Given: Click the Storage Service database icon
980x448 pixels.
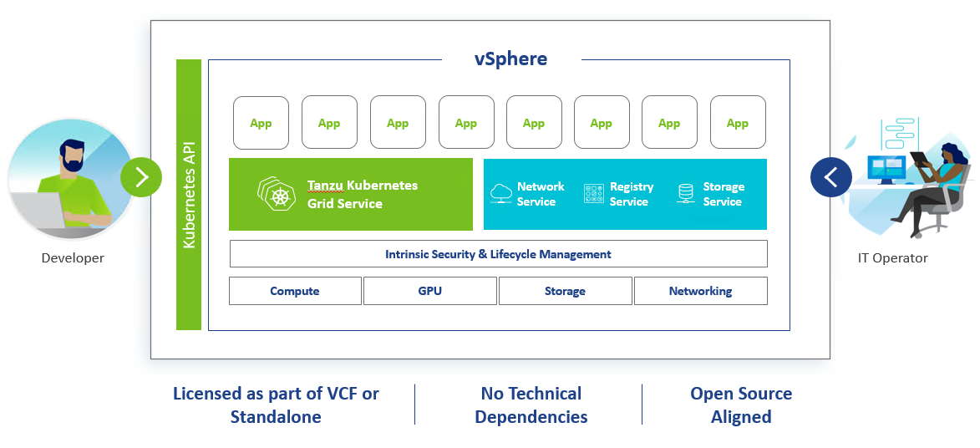Looking at the screenshot, I should [x=686, y=194].
